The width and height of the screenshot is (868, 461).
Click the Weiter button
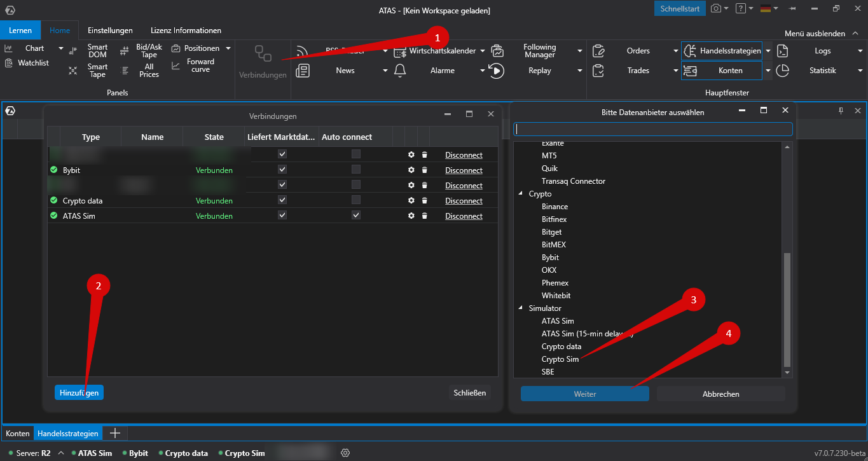585,394
